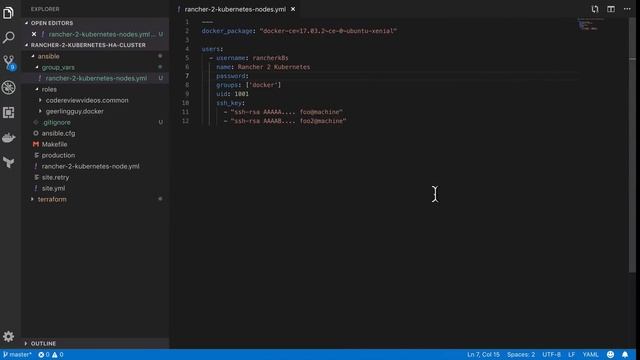Click Ln 7, Col 15 indicator
Image resolution: width=640 pixels, height=360 pixels.
(x=483, y=354)
